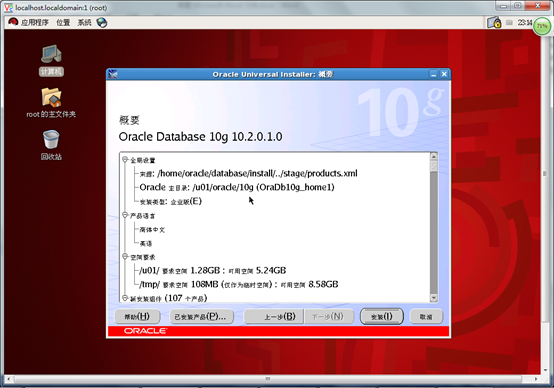Close the Oracle Universal Installer window
The width and height of the screenshot is (554, 388).
(x=444, y=74)
